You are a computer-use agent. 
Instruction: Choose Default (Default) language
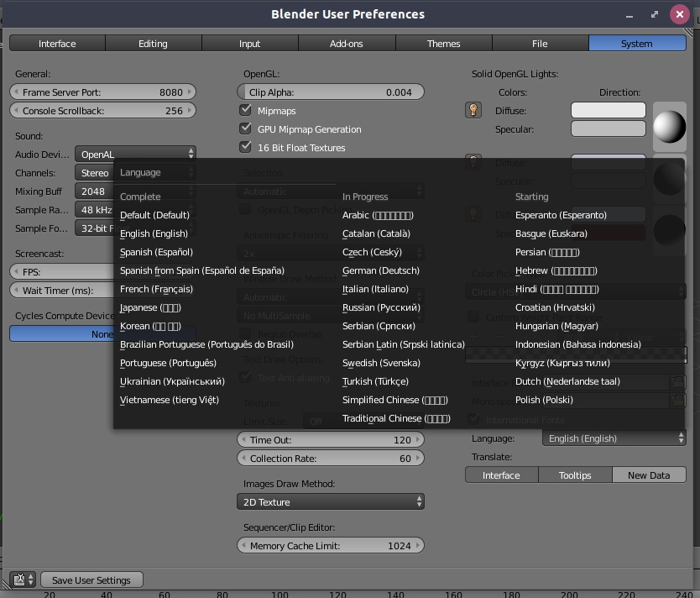click(x=154, y=215)
